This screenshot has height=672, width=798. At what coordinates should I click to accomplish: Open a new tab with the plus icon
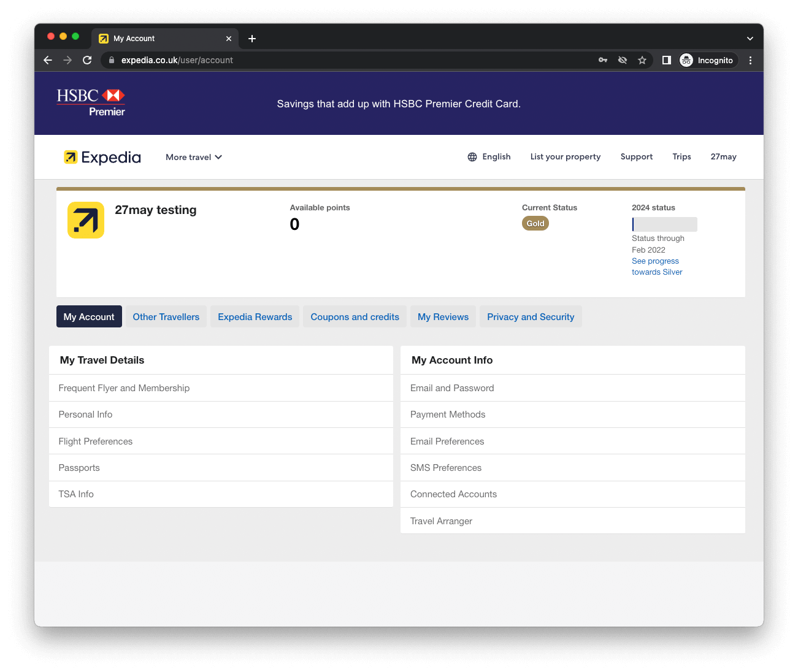coord(252,39)
